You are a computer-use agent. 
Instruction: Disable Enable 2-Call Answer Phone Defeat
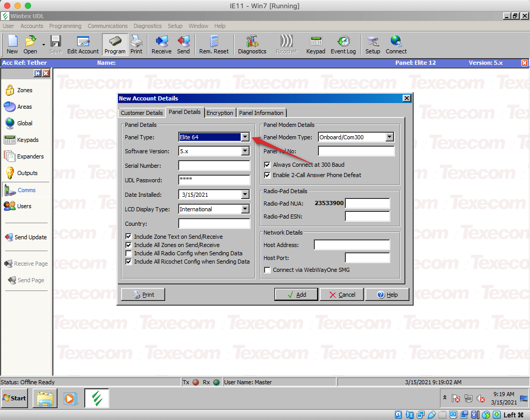coord(267,175)
